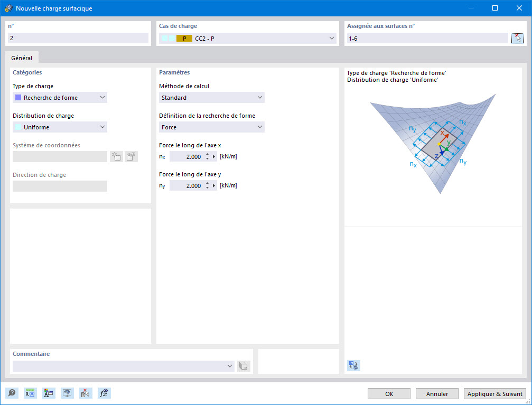Viewport: 532px width, 405px height.
Task: Open the formula fx icon
Action: tap(104, 393)
